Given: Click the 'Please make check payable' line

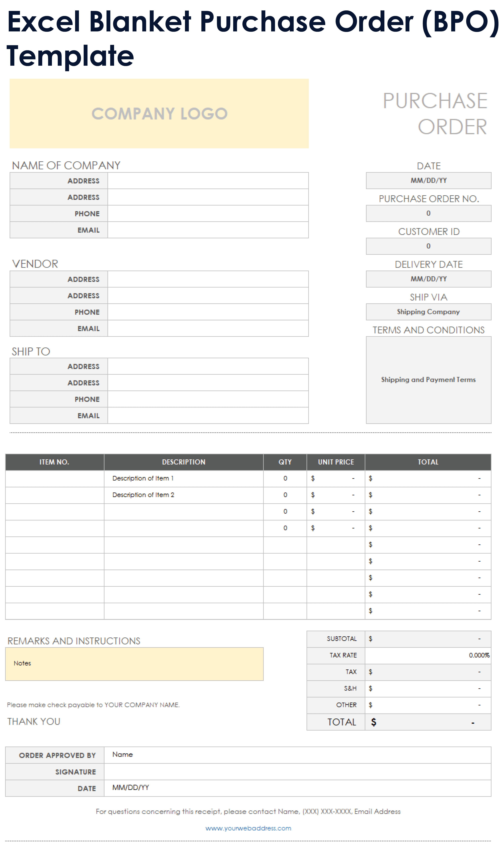Looking at the screenshot, I should pyautogui.click(x=93, y=705).
